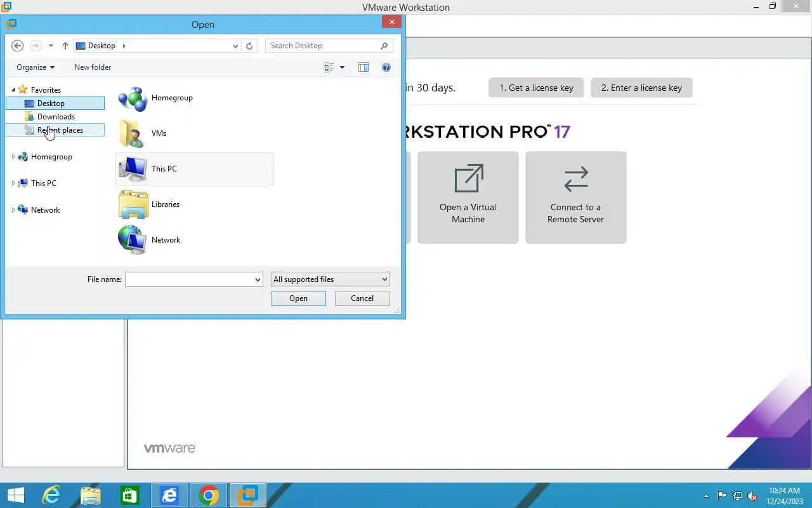The image size is (812, 508).
Task: Open the File name dropdown arrow
Action: click(258, 279)
